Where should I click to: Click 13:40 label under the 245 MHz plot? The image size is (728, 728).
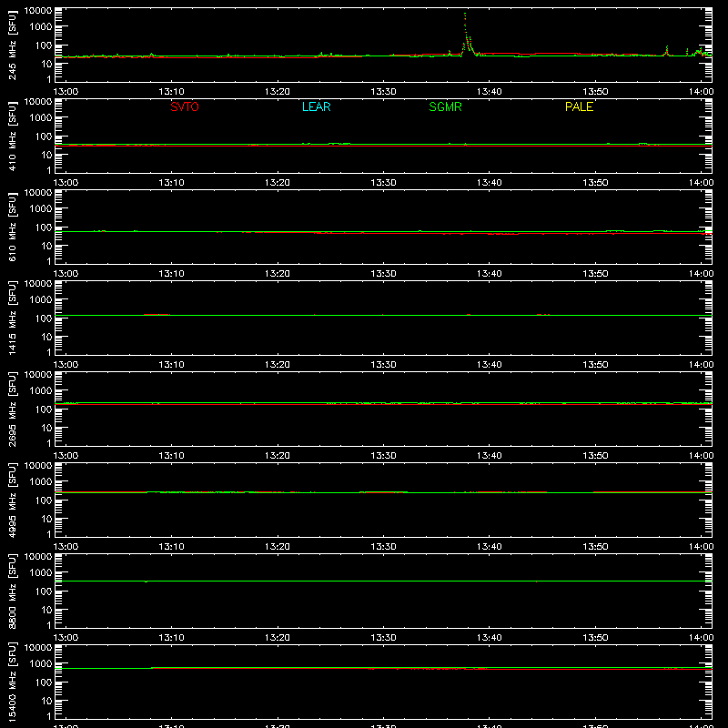click(490, 92)
